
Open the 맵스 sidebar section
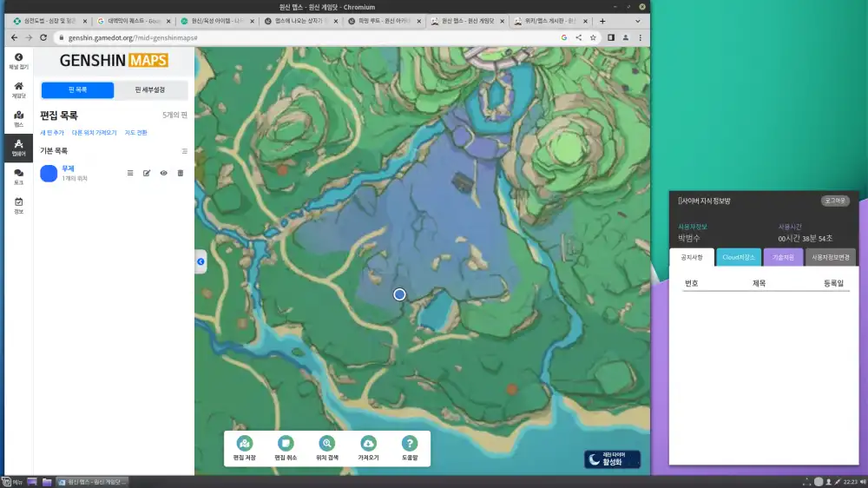18,119
